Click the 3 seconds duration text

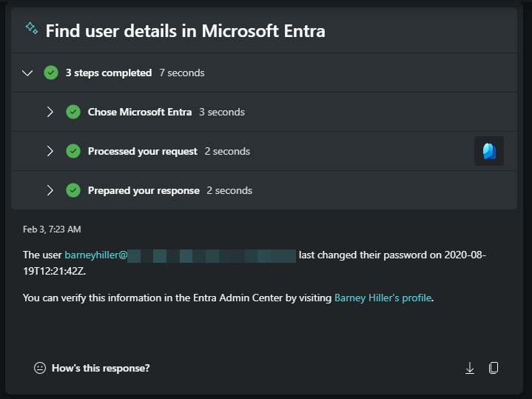[x=222, y=112]
